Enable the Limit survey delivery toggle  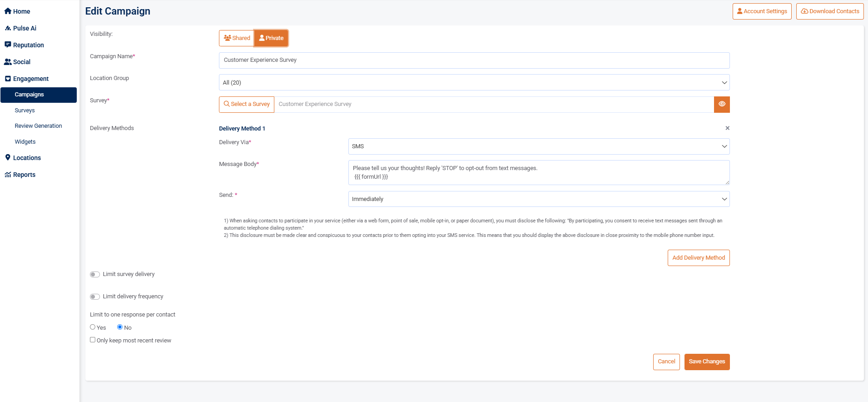click(94, 274)
